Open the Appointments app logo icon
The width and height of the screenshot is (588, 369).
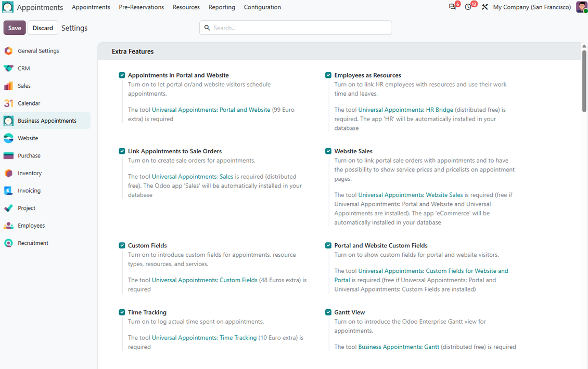tap(7, 7)
